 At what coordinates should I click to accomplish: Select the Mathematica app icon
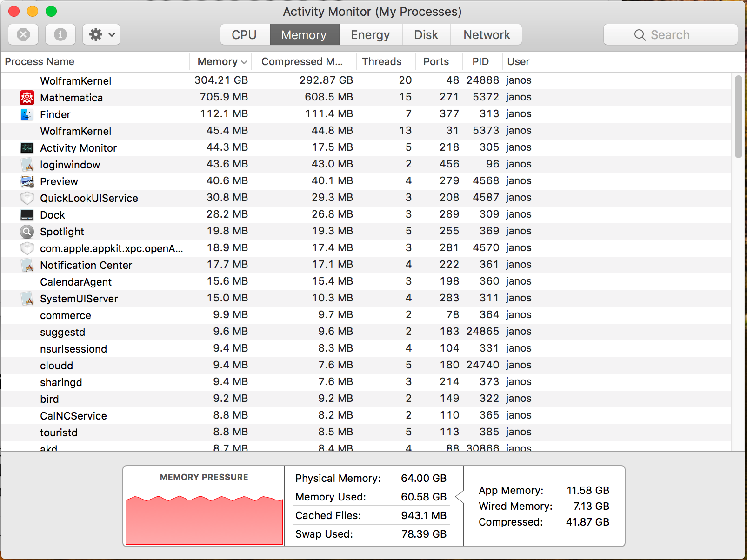pyautogui.click(x=27, y=97)
